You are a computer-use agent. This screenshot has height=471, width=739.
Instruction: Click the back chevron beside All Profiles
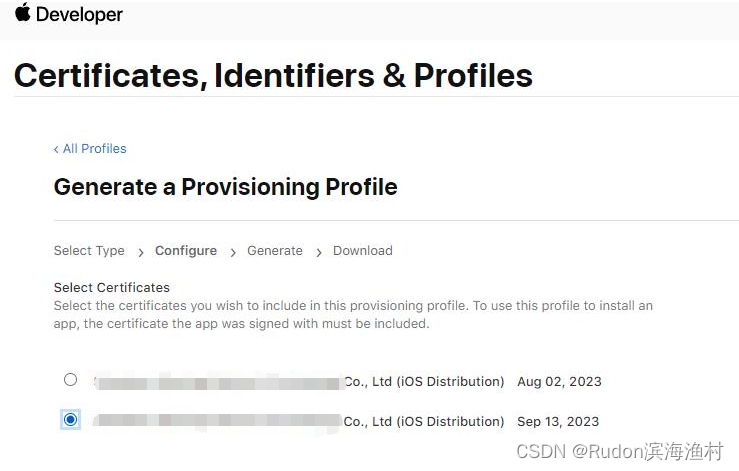[x=56, y=149]
